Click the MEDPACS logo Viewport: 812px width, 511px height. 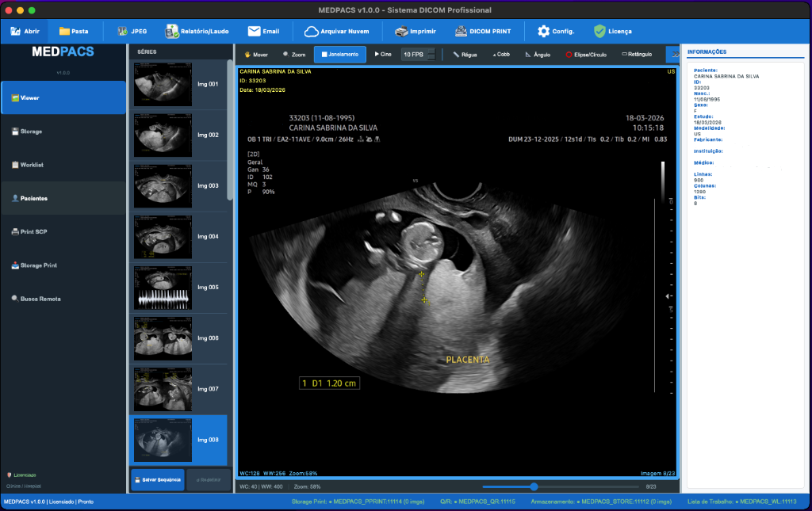[63, 51]
